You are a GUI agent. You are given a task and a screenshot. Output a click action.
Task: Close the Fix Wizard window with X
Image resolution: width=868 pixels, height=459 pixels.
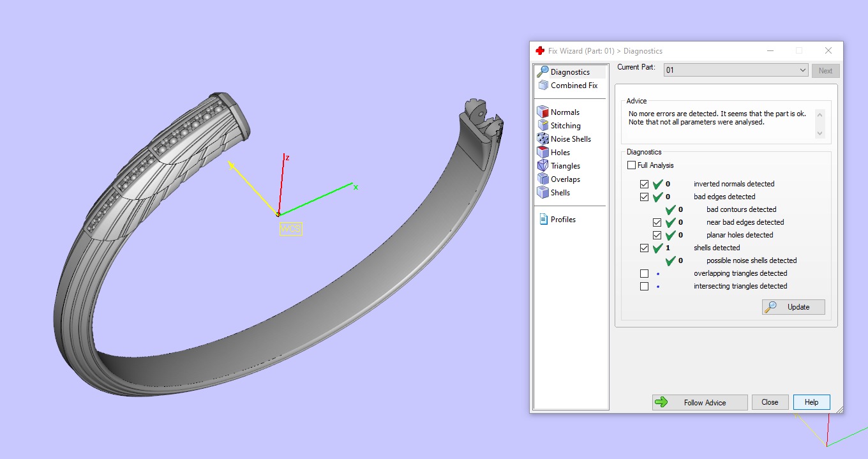[828, 50]
